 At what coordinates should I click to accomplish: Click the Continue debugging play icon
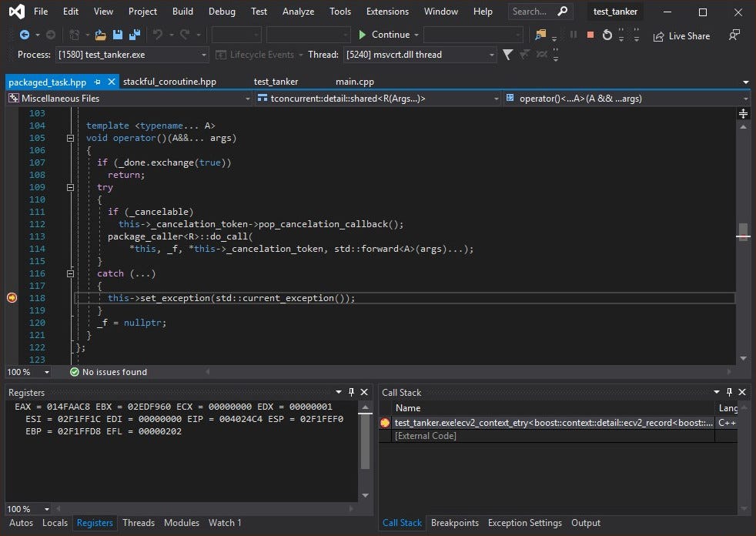pyautogui.click(x=363, y=35)
